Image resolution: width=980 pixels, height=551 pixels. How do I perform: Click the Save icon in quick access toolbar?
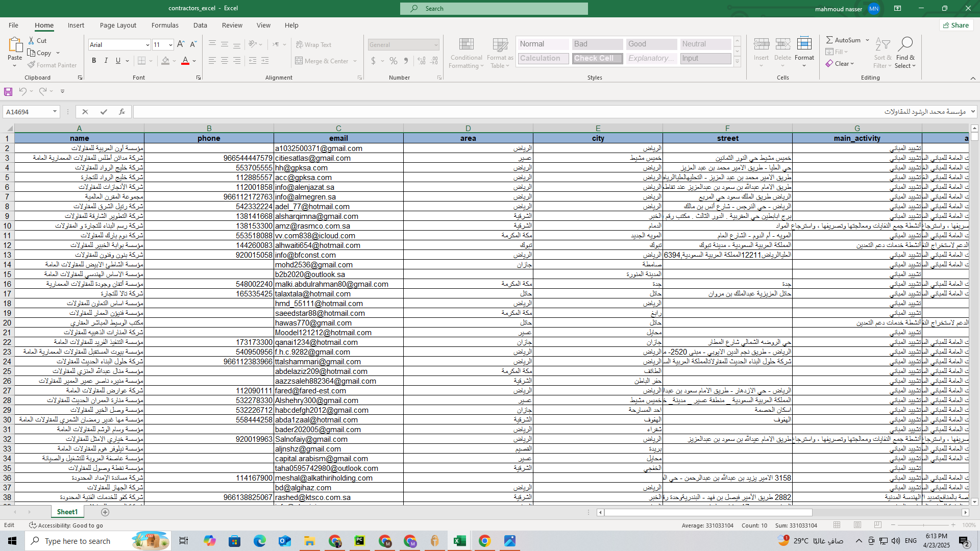point(8,91)
